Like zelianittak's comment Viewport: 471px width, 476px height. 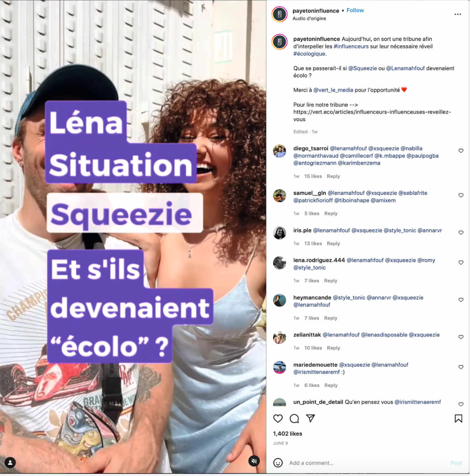point(462,338)
